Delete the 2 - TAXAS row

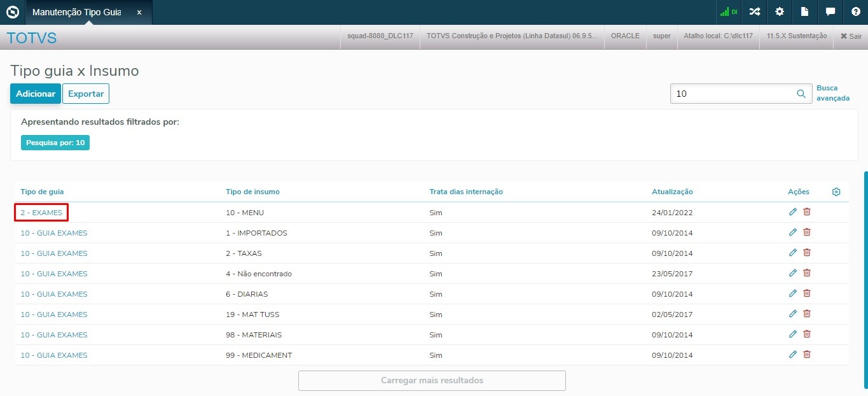(807, 253)
